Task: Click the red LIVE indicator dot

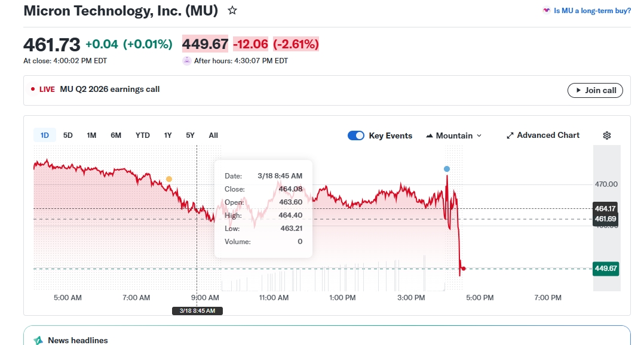Action: click(x=33, y=90)
